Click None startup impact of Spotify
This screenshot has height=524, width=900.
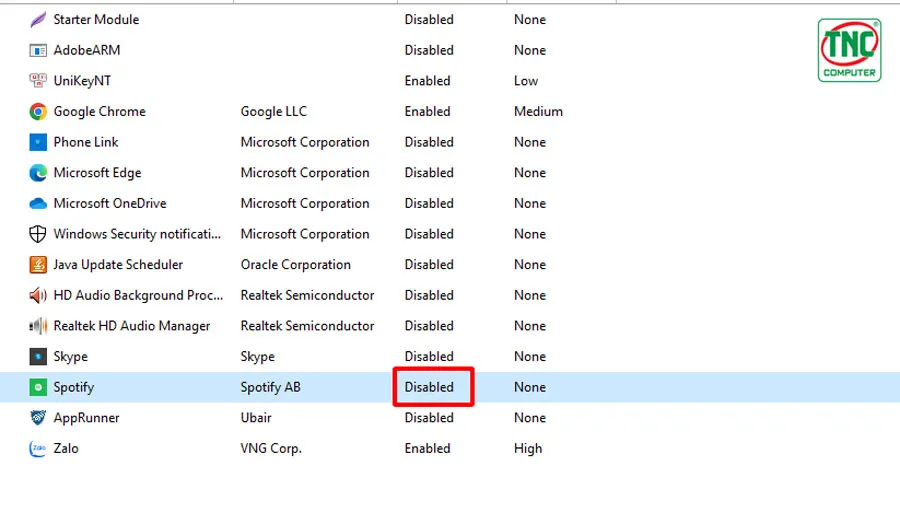point(530,387)
